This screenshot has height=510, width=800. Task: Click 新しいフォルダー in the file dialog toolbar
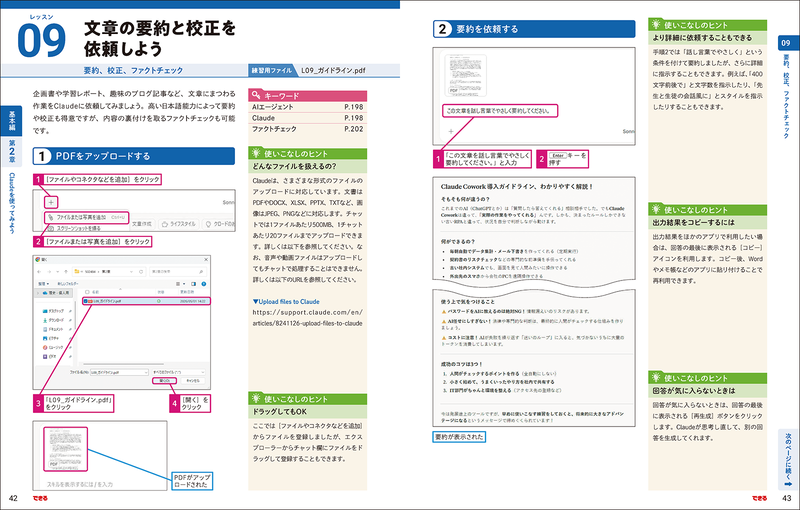click(x=68, y=284)
